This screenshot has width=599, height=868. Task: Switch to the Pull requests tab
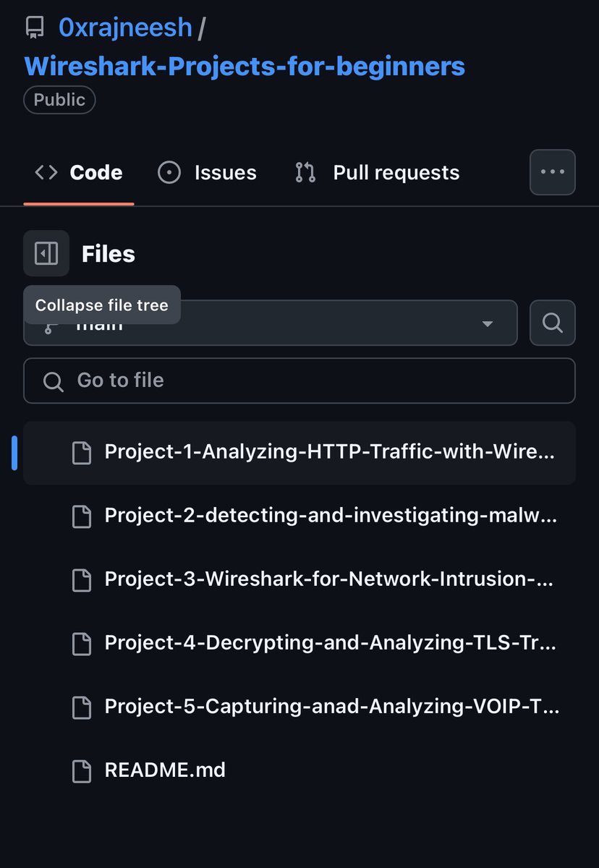(377, 173)
